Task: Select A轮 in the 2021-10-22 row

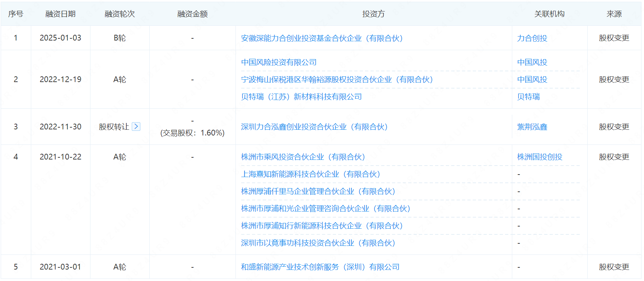Action: tap(120, 157)
